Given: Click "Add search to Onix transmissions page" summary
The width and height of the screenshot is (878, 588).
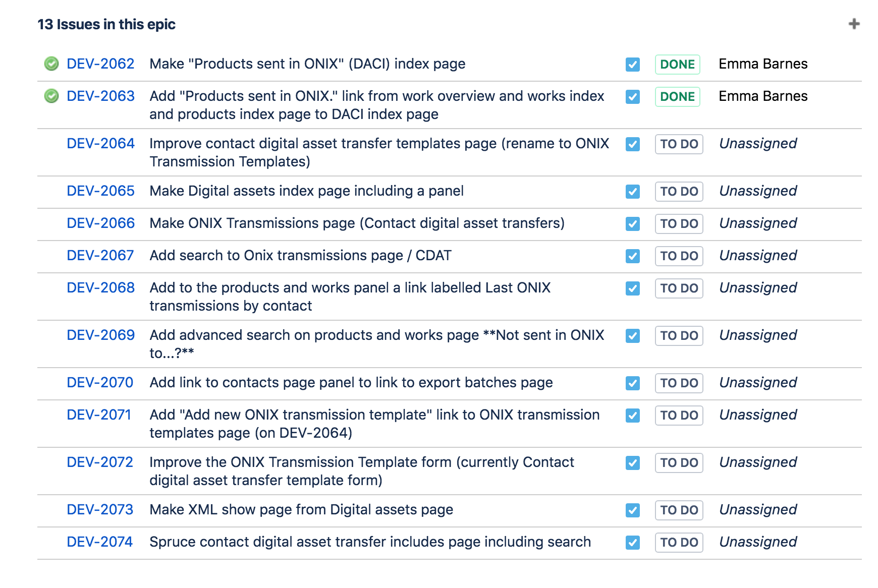Looking at the screenshot, I should point(300,256).
